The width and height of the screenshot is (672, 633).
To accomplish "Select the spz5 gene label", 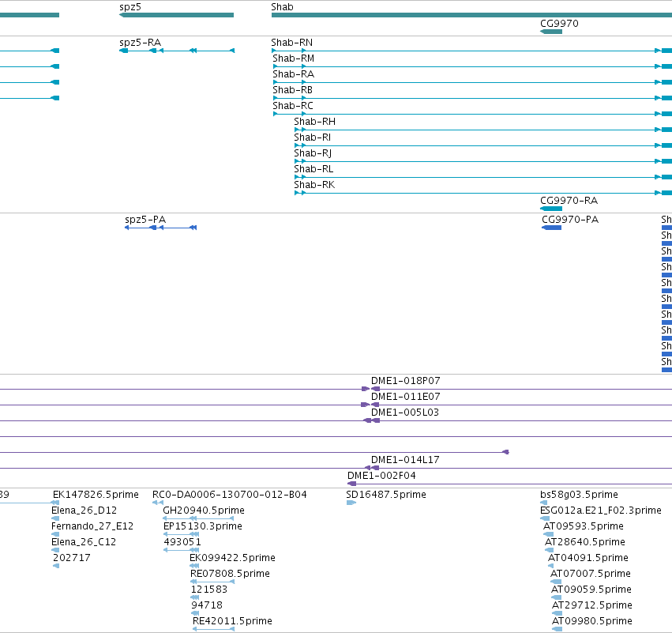I will click(130, 7).
